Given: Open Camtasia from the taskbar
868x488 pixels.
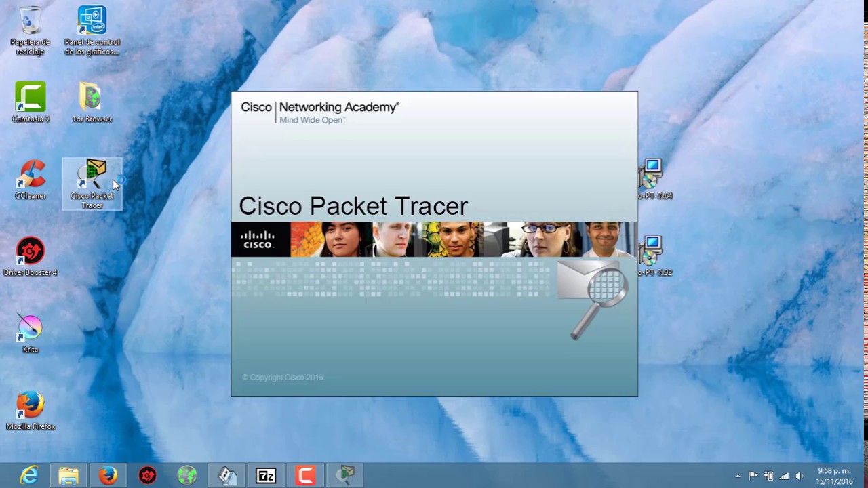Looking at the screenshot, I should (304, 476).
